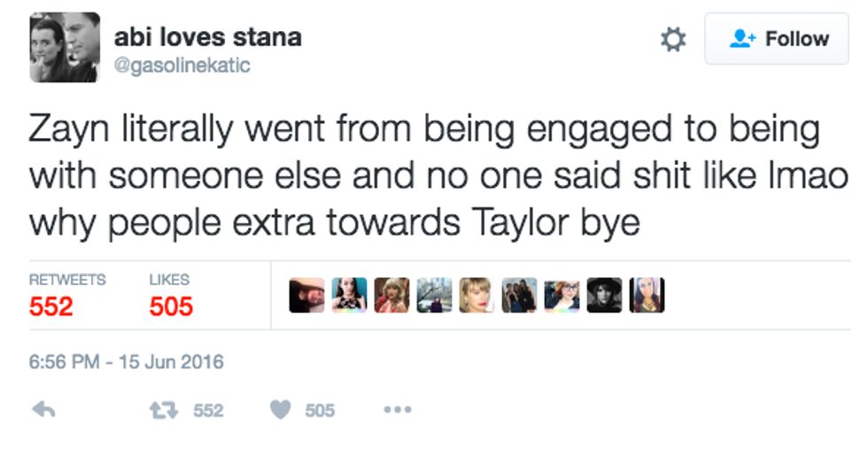The height and width of the screenshot is (450, 868).
Task: Open the gear settings dropdown
Action: point(674,40)
